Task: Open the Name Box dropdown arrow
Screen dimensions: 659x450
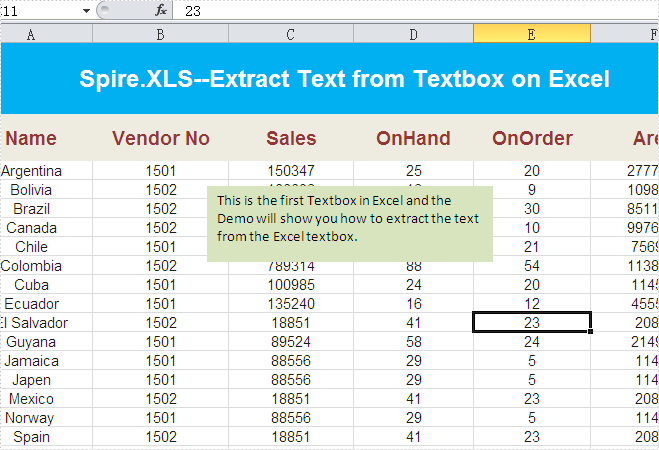Action: tap(86, 11)
